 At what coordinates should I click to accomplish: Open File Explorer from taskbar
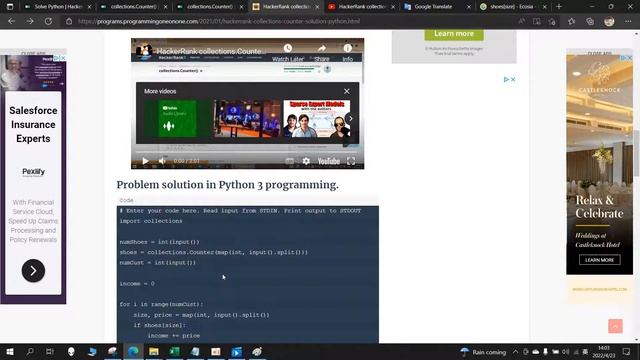click(154, 351)
